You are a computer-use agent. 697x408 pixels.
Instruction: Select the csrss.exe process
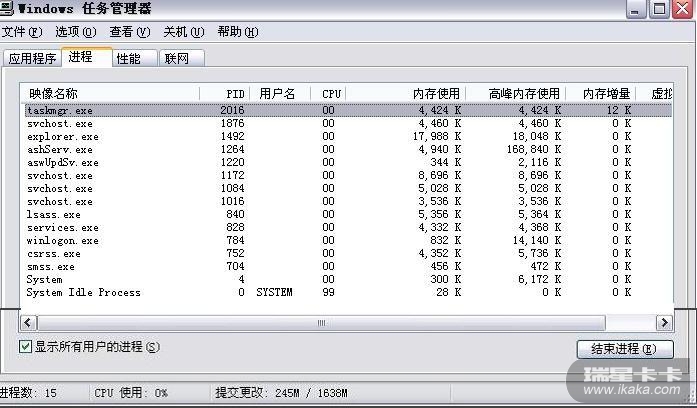point(348,253)
